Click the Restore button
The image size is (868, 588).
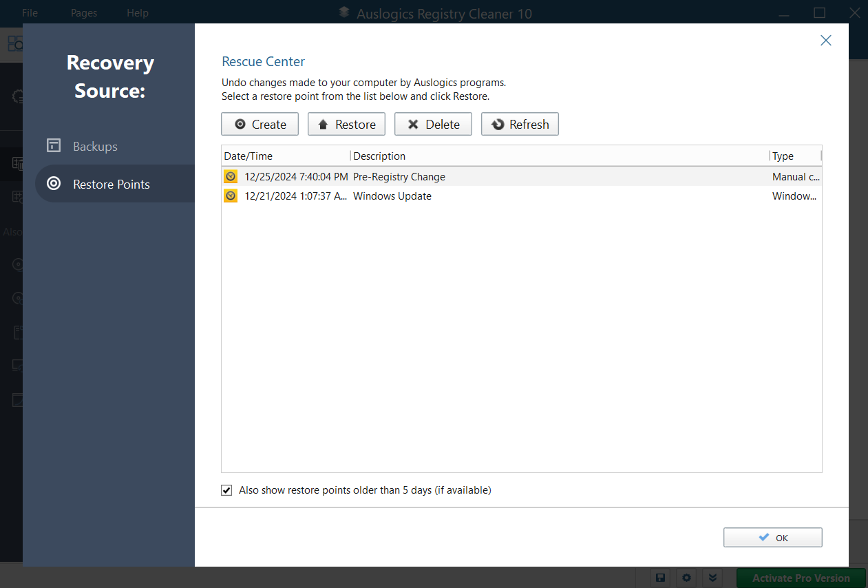coord(346,124)
